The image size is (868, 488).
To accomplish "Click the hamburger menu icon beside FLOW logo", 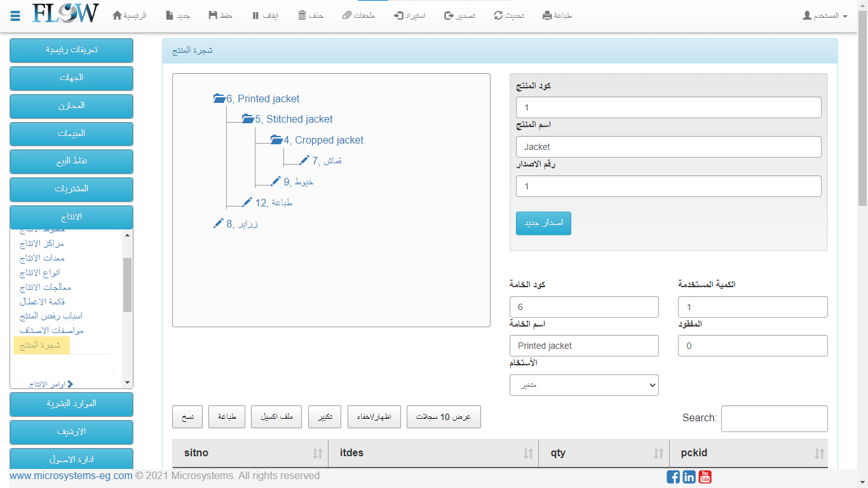I will [15, 15].
